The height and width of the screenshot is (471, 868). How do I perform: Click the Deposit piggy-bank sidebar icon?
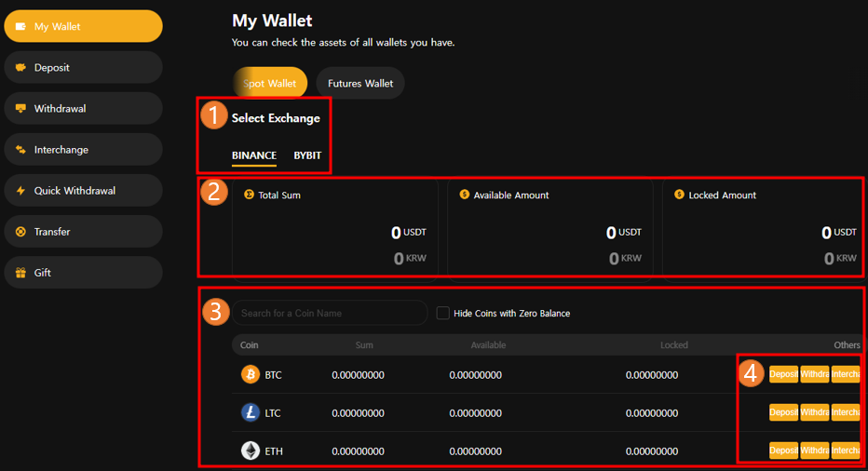point(21,68)
